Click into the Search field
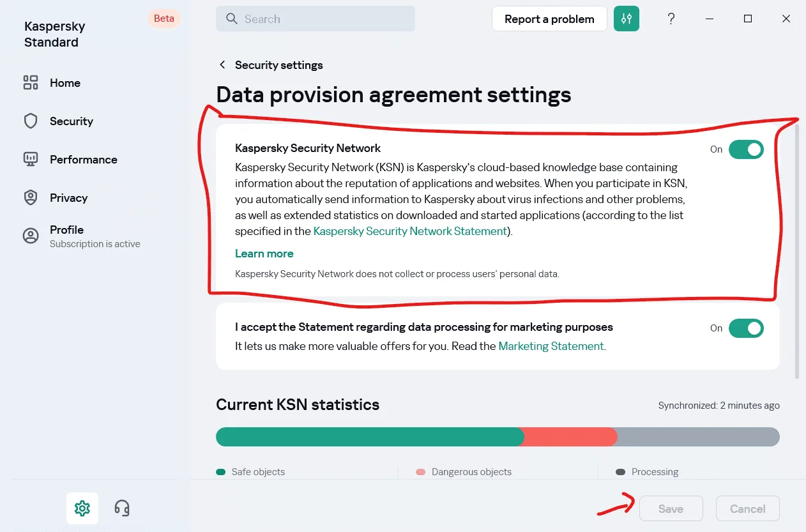This screenshot has width=806, height=532. (316, 19)
